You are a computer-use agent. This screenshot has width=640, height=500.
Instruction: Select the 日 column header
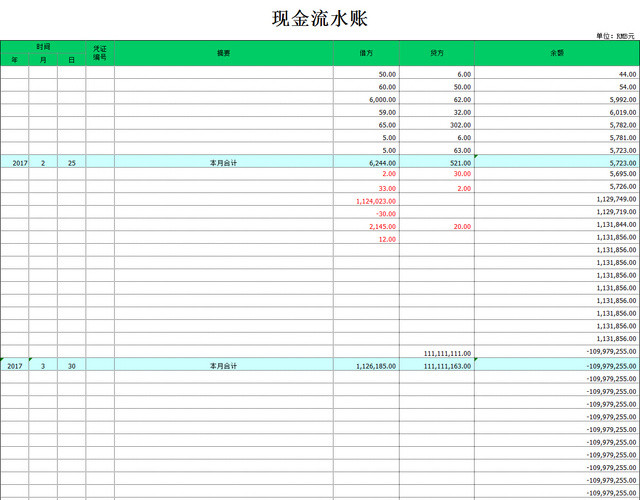coord(71,60)
